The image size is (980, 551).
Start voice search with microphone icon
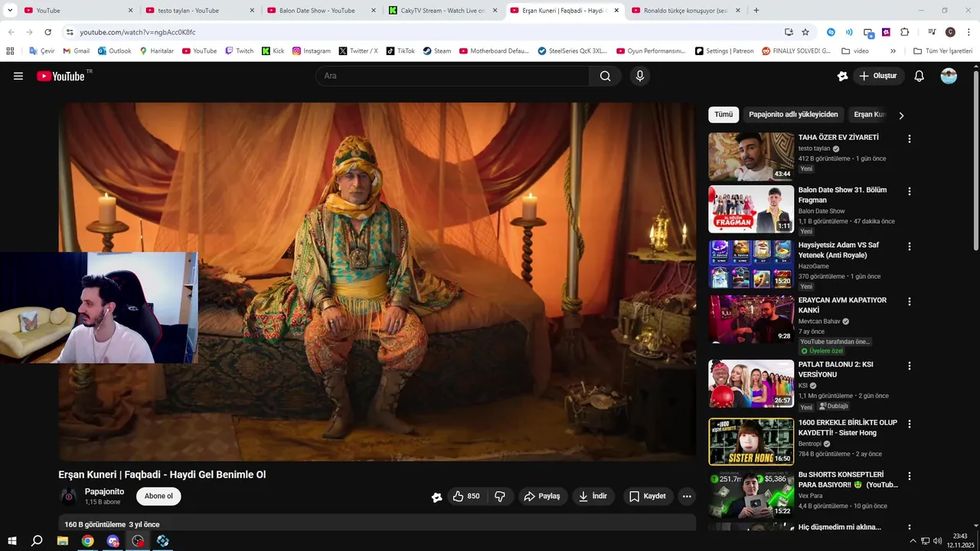[x=640, y=76]
